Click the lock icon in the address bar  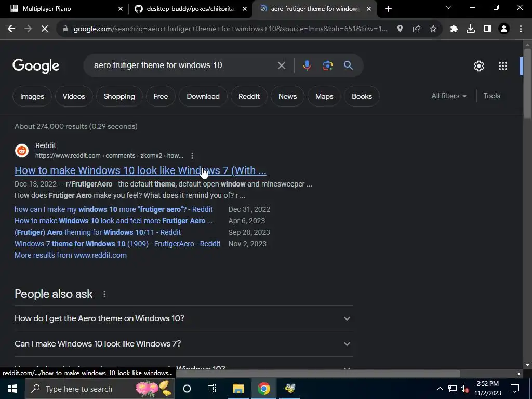tap(65, 29)
